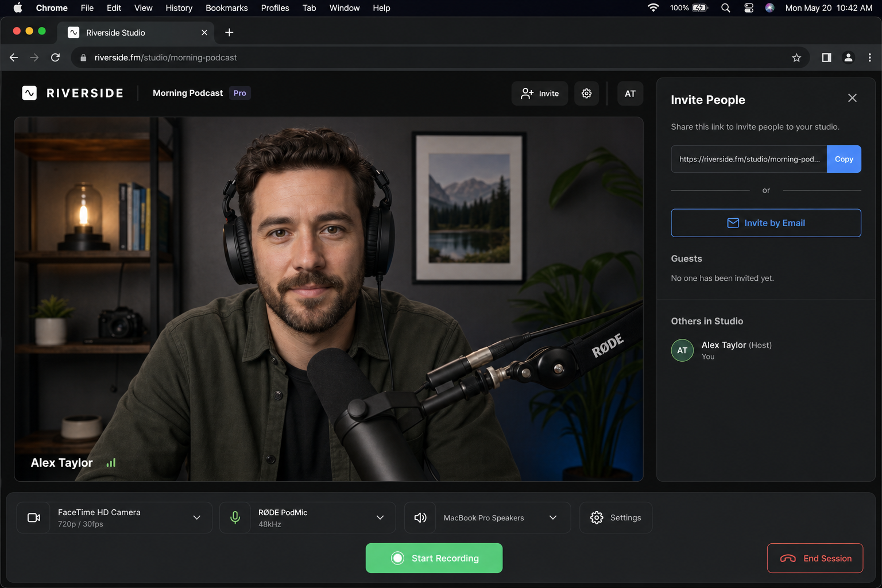The image size is (882, 588).
Task: End Session with the red button
Action: [x=815, y=558]
